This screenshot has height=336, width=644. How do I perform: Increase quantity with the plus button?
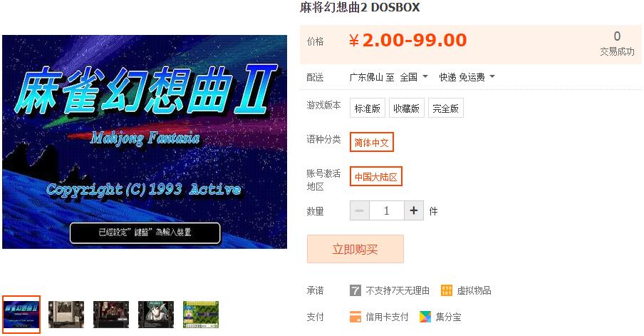[x=414, y=211]
